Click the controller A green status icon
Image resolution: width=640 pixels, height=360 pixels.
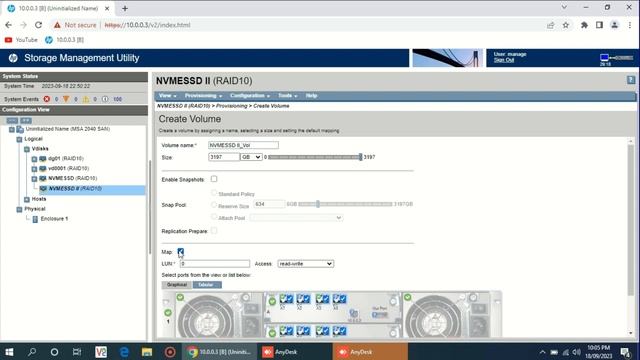[x=272, y=302]
